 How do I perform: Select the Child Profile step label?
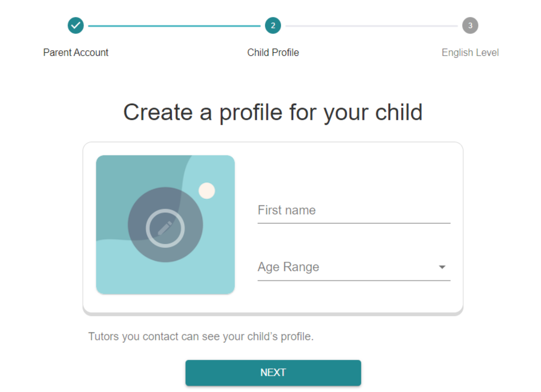click(x=273, y=52)
